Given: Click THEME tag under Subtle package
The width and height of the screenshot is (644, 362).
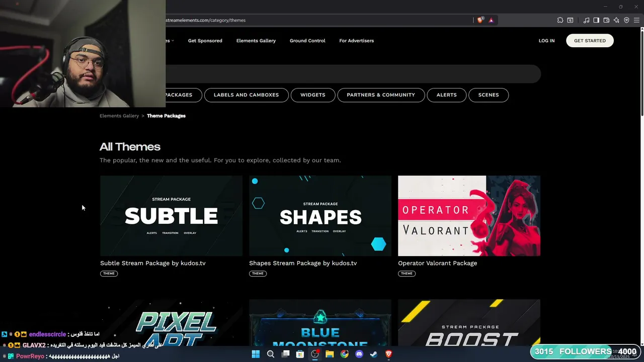Looking at the screenshot, I should pyautogui.click(x=109, y=274).
